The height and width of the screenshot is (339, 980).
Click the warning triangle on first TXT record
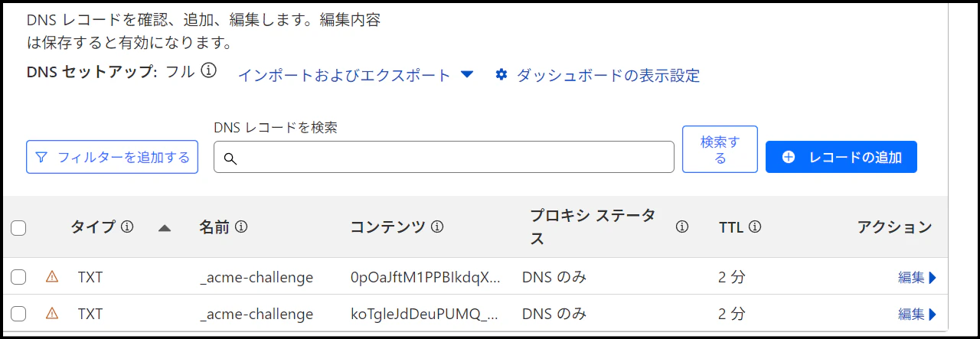[52, 277]
